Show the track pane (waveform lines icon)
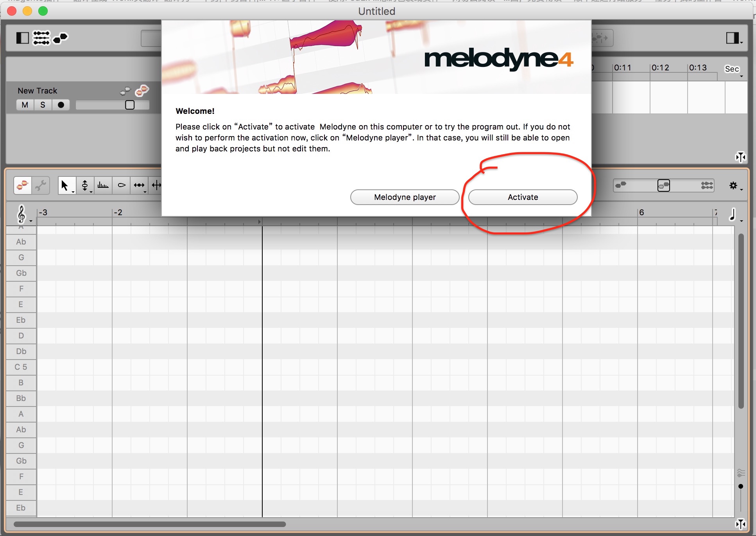This screenshot has width=756, height=536. click(x=41, y=38)
